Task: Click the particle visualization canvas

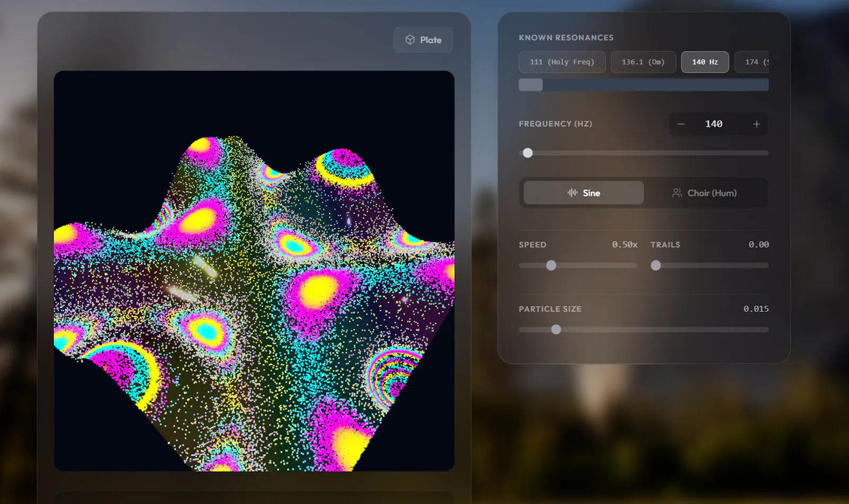Action: click(254, 271)
